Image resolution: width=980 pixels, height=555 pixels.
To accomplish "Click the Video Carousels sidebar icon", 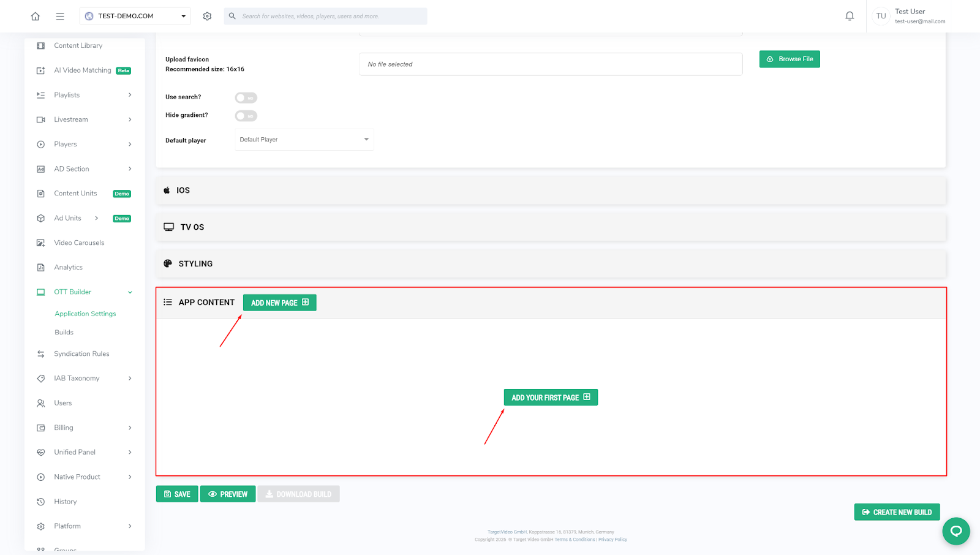I will coord(41,243).
